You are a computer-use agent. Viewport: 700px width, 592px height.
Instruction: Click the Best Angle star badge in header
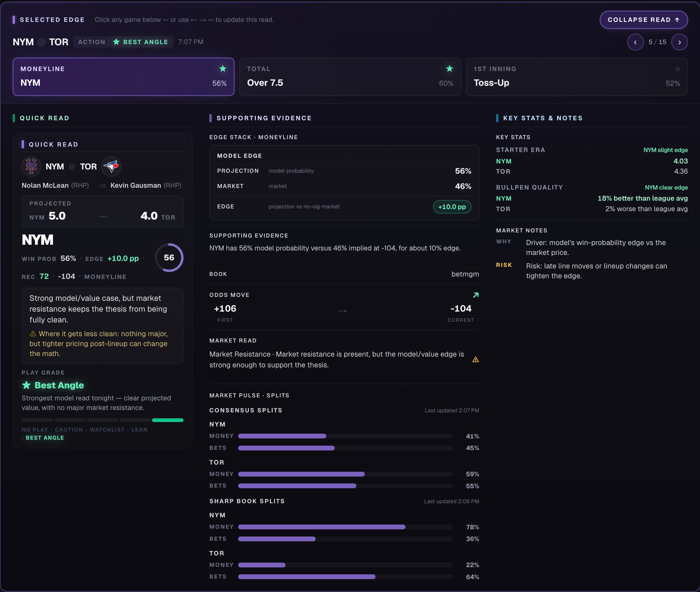[141, 42]
